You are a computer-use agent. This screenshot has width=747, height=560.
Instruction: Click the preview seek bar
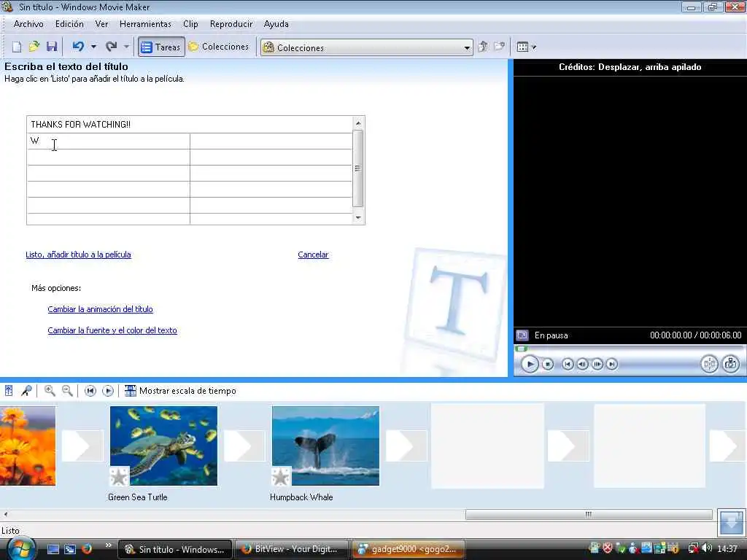pos(629,349)
